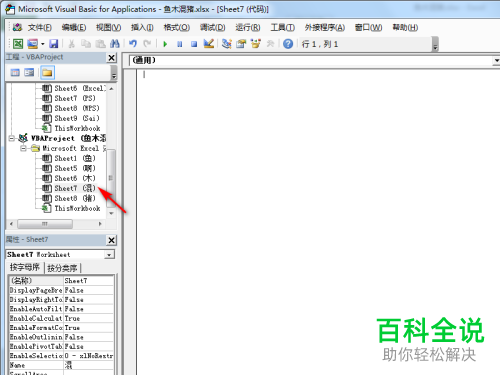Open the Object Browser icon
This screenshot has width=500, height=375.
click(x=256, y=44)
